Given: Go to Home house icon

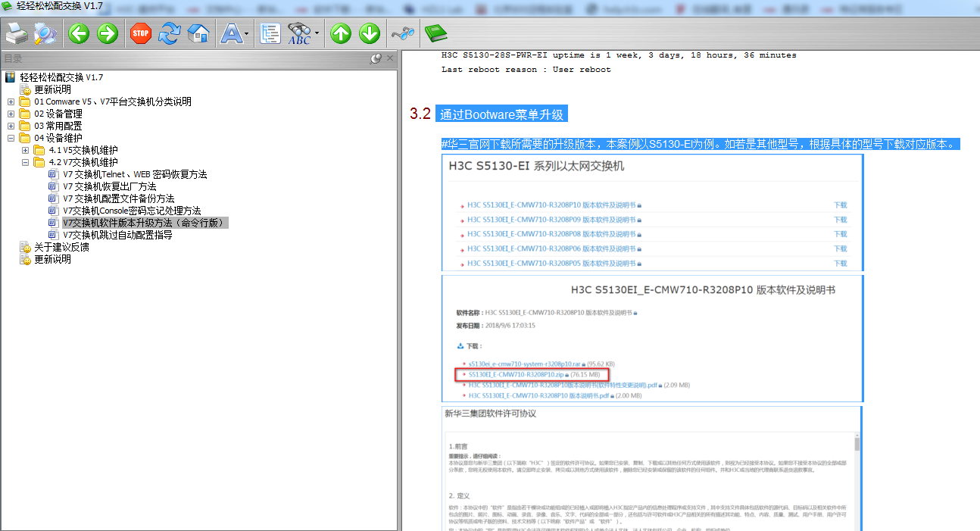Looking at the screenshot, I should click(x=198, y=33).
